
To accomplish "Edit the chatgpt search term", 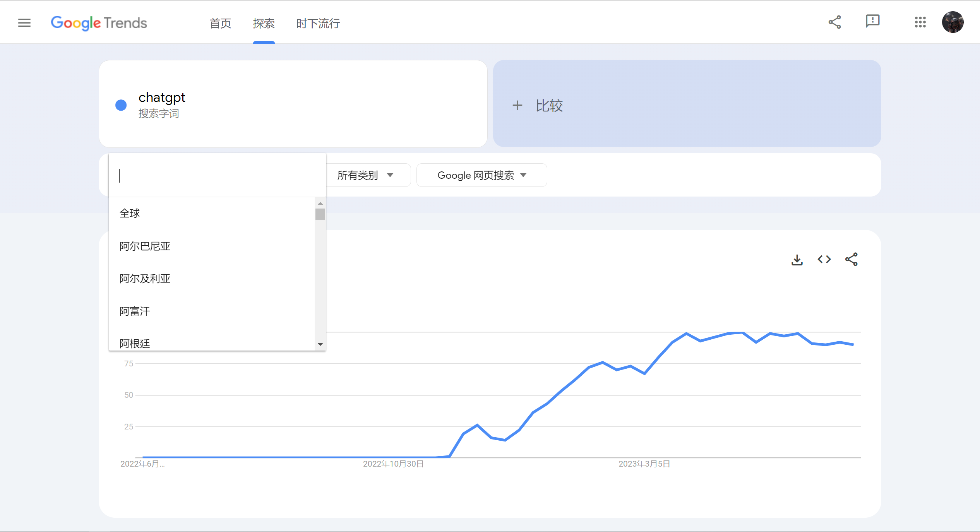I will tap(162, 98).
